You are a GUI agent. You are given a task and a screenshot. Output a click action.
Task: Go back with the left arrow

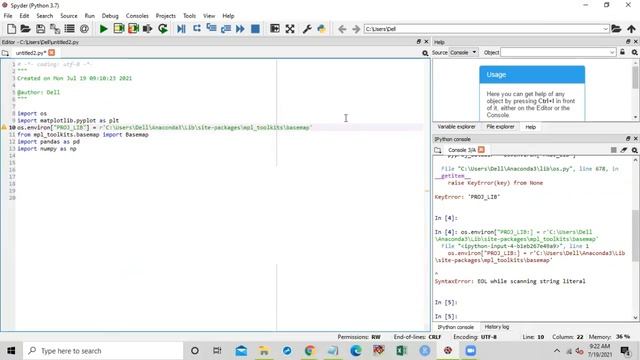342,29
